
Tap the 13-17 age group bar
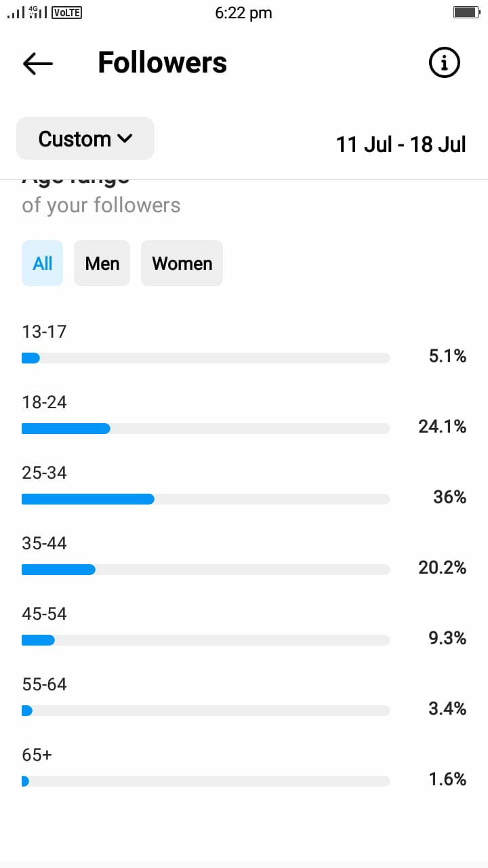pyautogui.click(x=206, y=358)
